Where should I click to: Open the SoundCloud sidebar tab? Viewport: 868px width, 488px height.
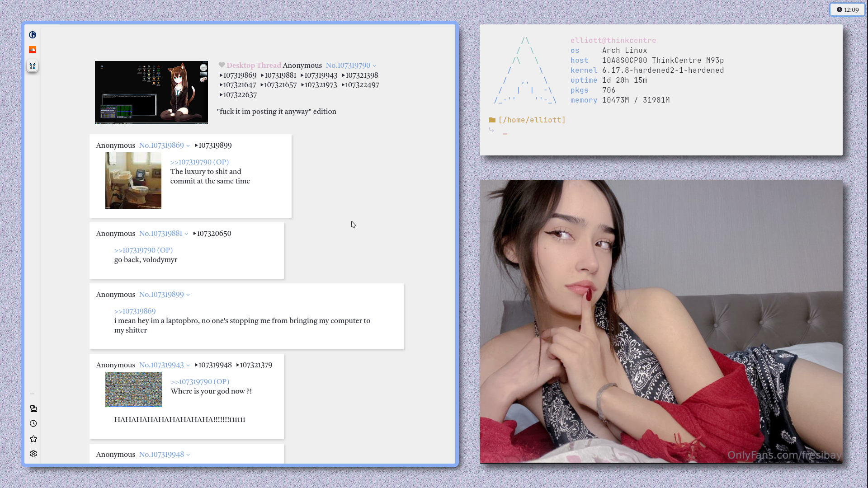point(33,50)
